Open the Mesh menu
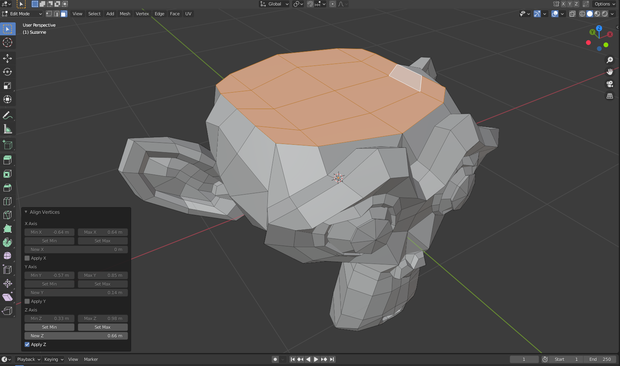The height and width of the screenshot is (366, 620). 125,14
